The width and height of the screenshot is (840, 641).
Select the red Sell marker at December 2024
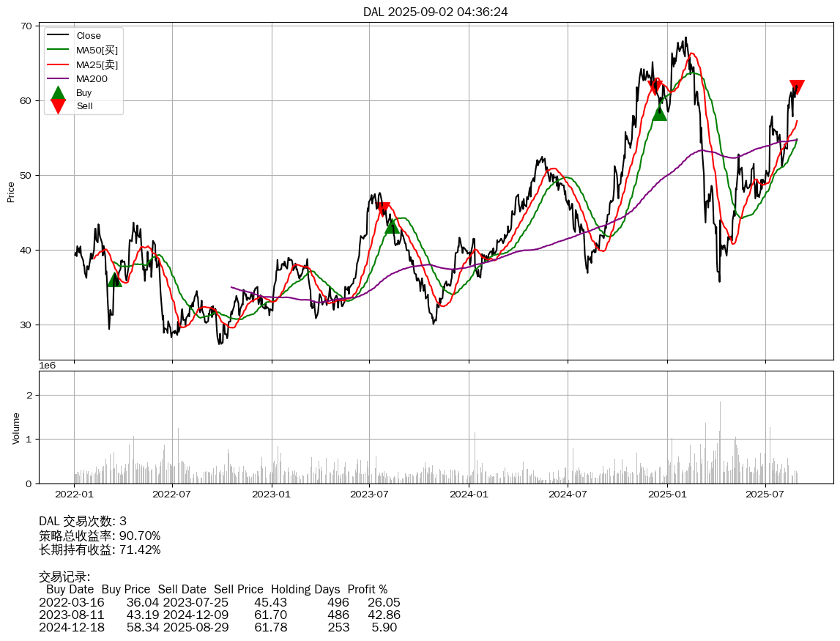(655, 87)
